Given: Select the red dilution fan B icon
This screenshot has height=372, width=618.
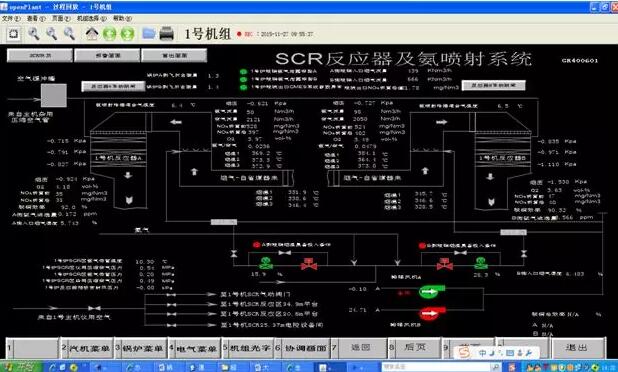Looking at the screenshot, I should (x=432, y=314).
